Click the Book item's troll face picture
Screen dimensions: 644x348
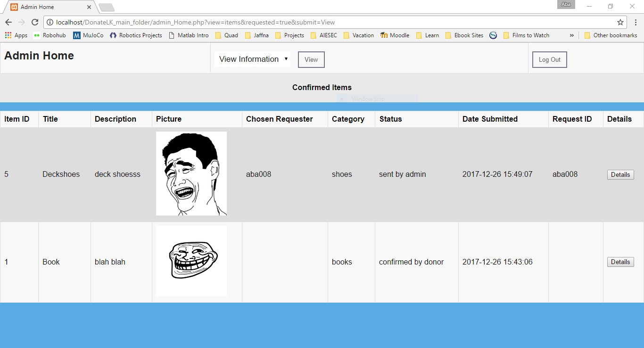pyautogui.click(x=191, y=261)
